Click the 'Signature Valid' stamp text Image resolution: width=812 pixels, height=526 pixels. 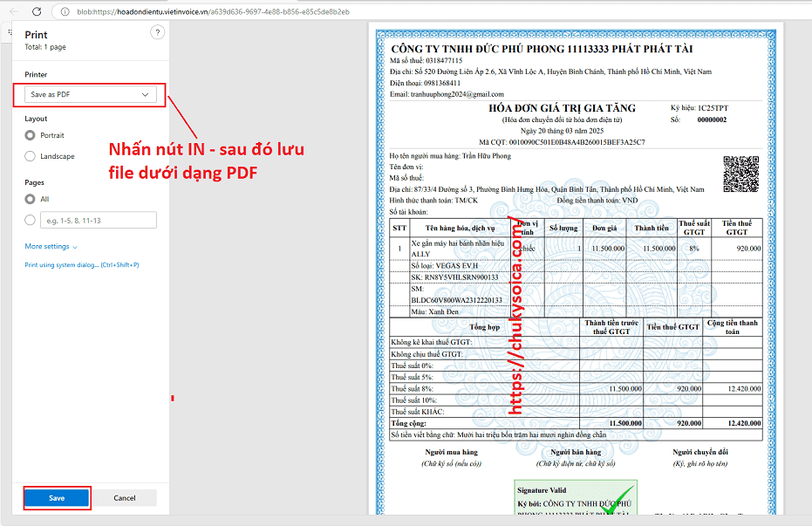(542, 490)
